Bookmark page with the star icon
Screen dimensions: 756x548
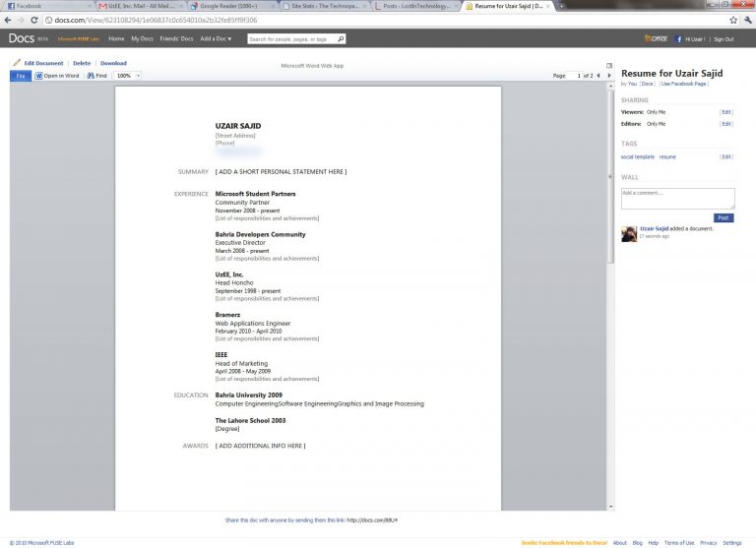[733, 21]
